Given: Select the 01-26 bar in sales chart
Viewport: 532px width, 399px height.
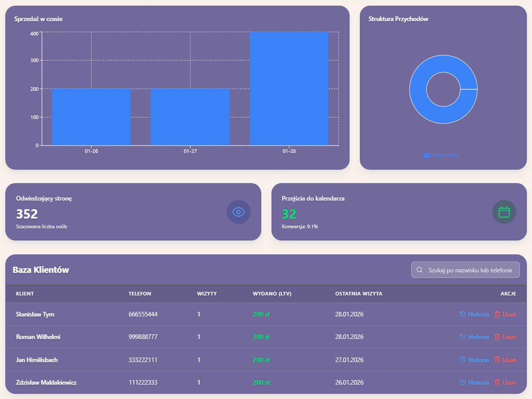Looking at the screenshot, I should coord(91,117).
